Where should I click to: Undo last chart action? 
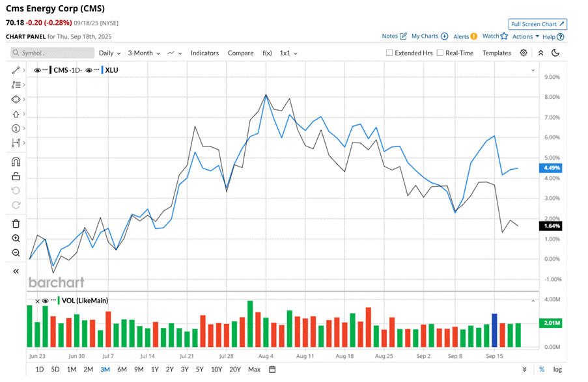[16, 191]
